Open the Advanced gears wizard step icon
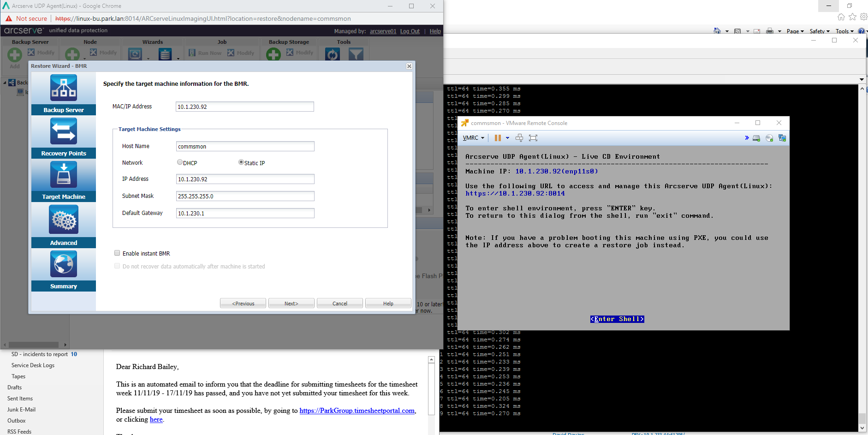Image resolution: width=868 pixels, height=435 pixels. 64,220
